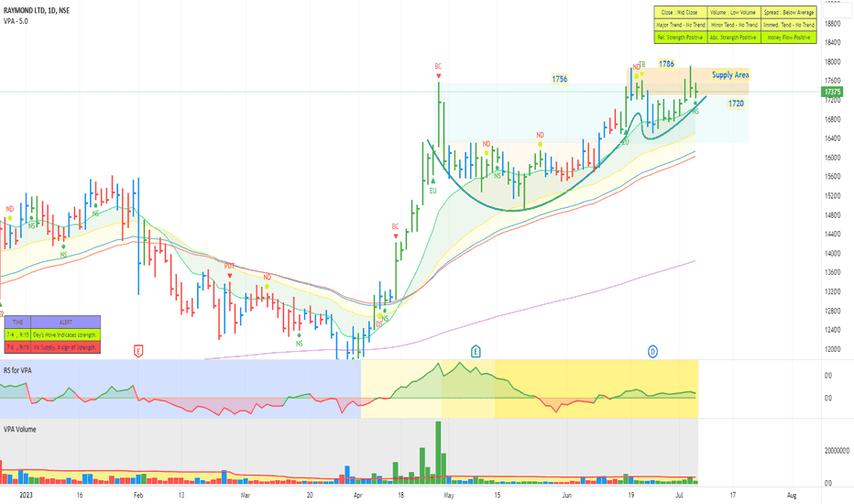Click the Aug label on the time axis
The image size is (854, 504).
(x=792, y=495)
